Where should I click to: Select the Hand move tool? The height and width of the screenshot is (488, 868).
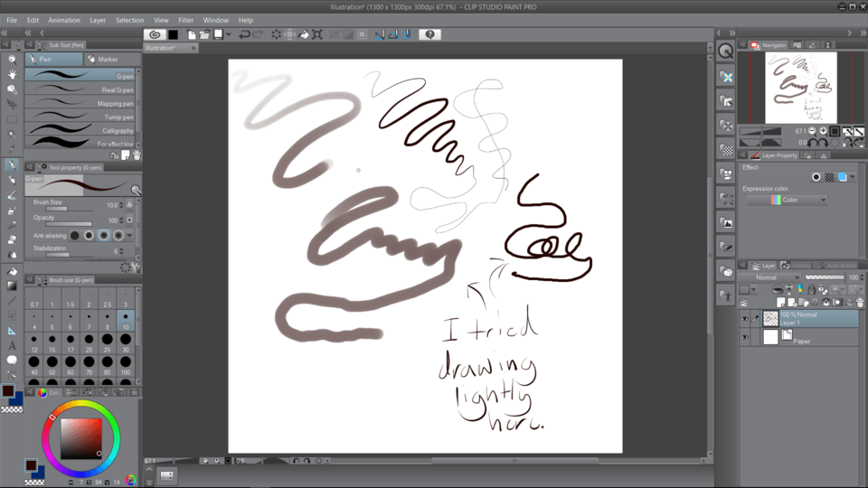(x=12, y=74)
